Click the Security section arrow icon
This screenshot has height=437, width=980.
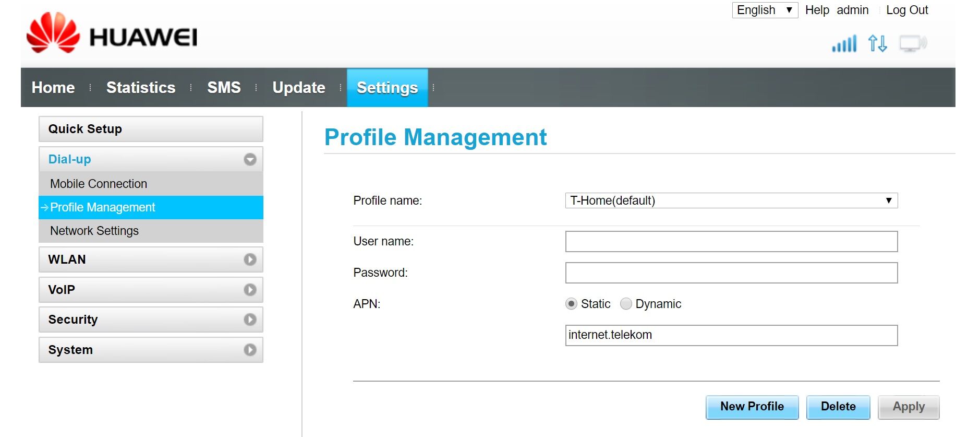tap(250, 320)
